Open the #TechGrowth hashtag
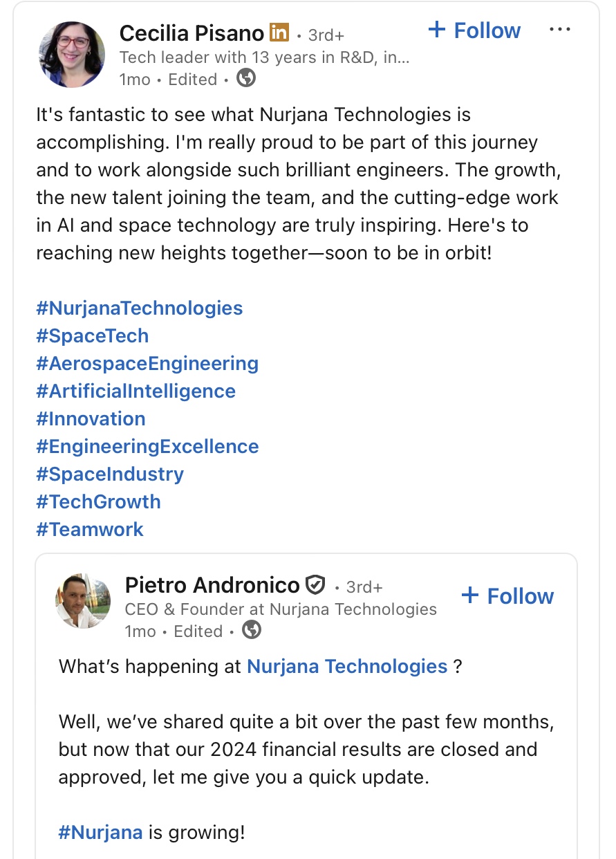 (x=98, y=501)
